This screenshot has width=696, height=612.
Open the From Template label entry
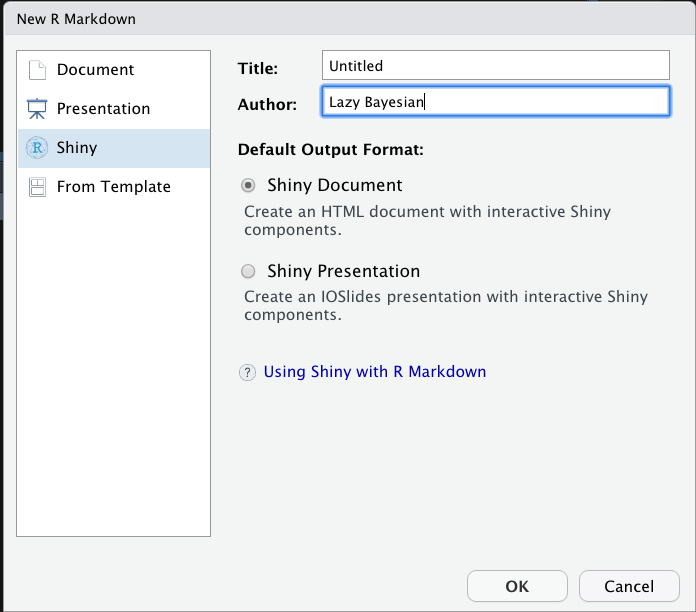coord(113,187)
